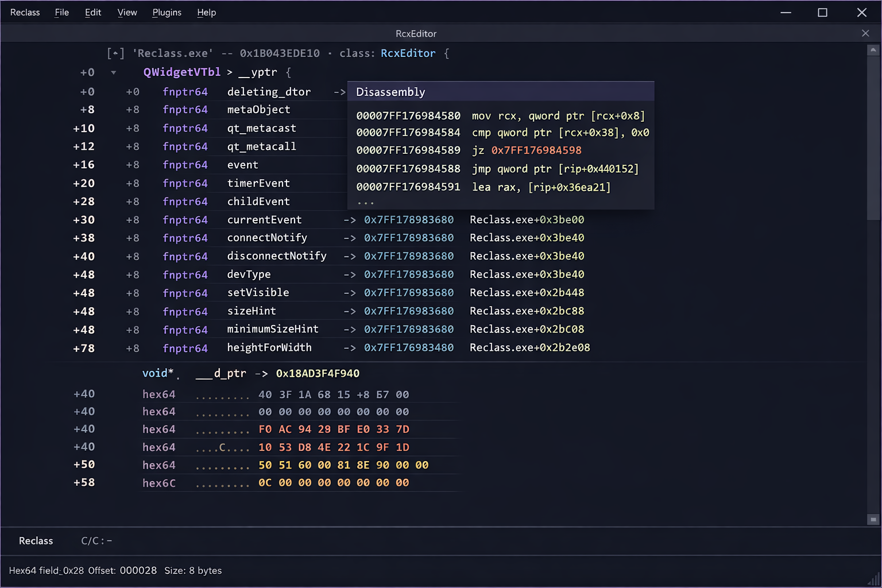882x588 pixels.
Task: Select class name RcxEditor in header
Action: 408,53
